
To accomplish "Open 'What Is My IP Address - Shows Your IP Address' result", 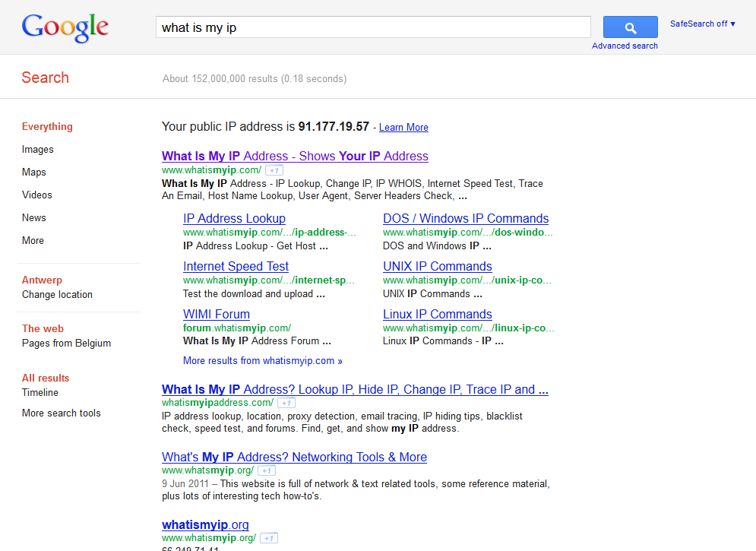I will pyautogui.click(x=295, y=157).
